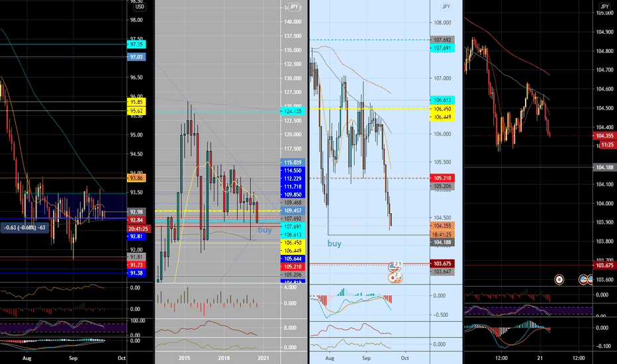Click the 109.457 price label
Image resolution: width=617 pixels, height=364 pixels.
[x=293, y=210]
